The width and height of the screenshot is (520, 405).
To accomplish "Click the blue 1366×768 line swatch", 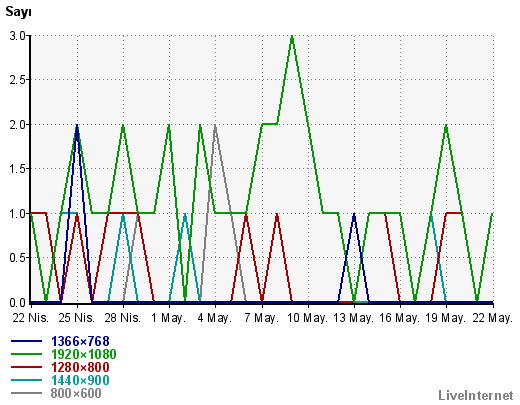I will (27, 341).
